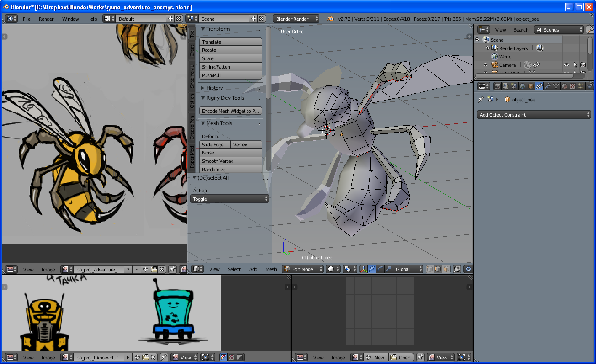Open the World properties globe tab
This screenshot has width=596, height=364.
coord(522,86)
